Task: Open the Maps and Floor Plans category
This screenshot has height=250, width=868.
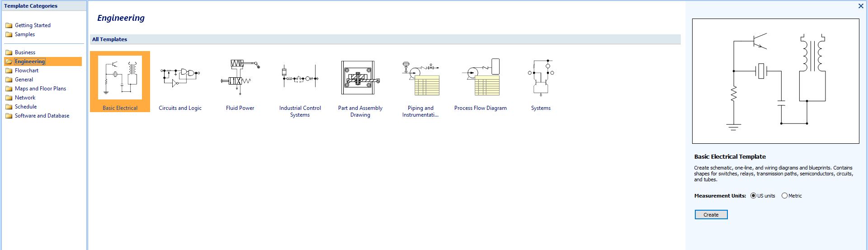Action: coord(40,89)
